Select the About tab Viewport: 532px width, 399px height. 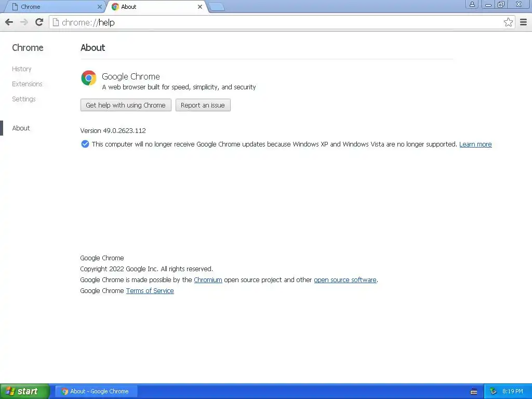coord(156,7)
